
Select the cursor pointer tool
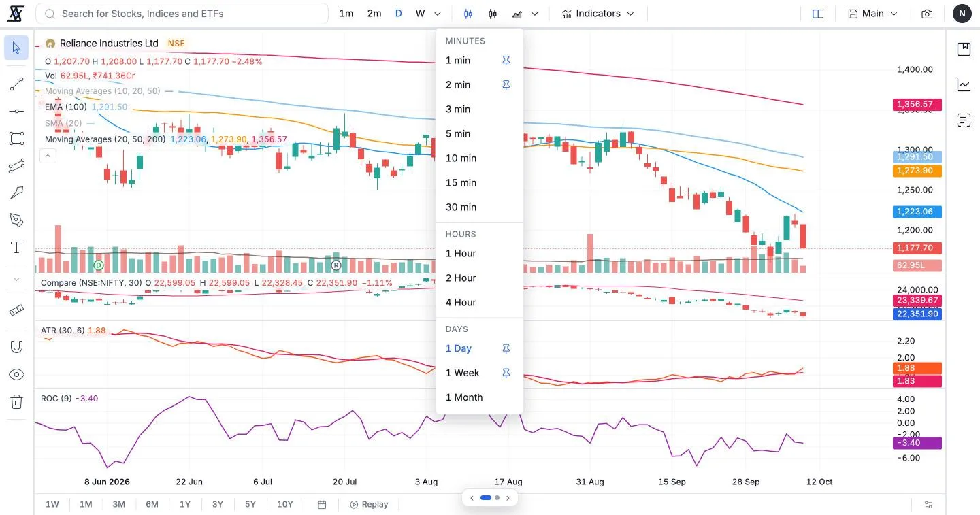pyautogui.click(x=16, y=48)
